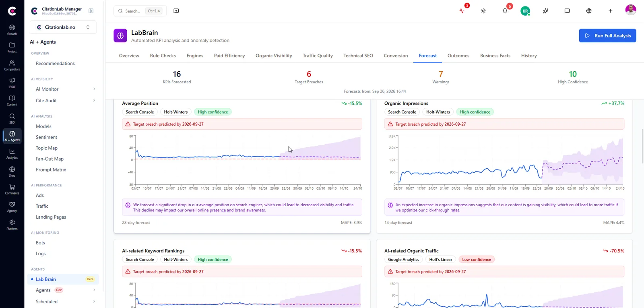644x308 pixels.
Task: Open the Sites globe icon in rail
Action: point(12,172)
